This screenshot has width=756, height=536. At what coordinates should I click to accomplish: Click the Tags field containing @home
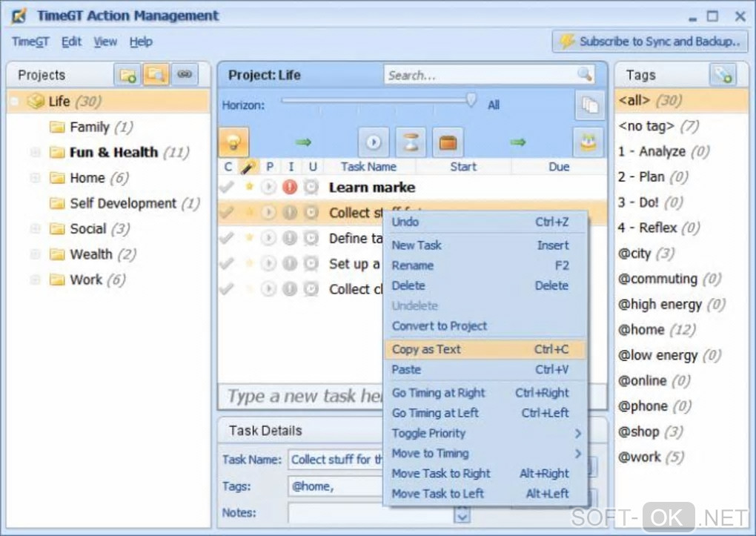(336, 486)
